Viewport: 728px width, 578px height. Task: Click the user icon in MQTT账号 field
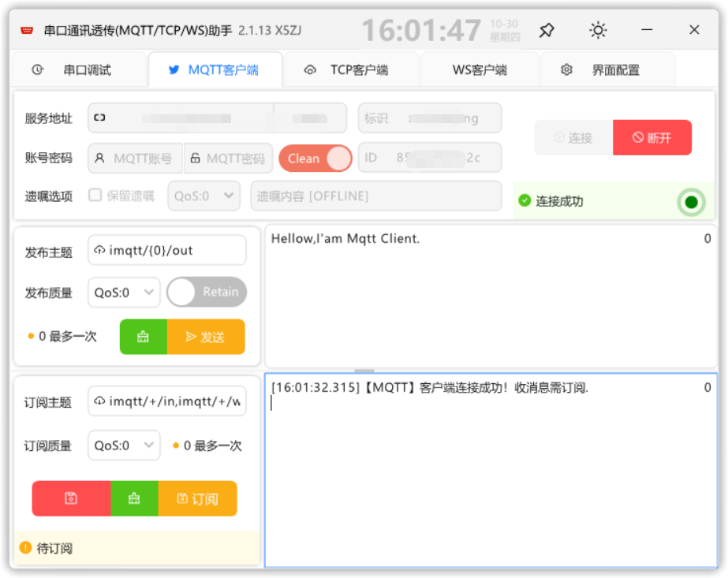pos(99,158)
